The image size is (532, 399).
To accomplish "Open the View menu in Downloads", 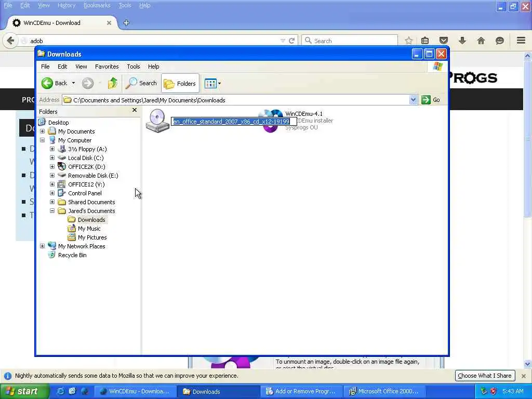I will (x=81, y=66).
